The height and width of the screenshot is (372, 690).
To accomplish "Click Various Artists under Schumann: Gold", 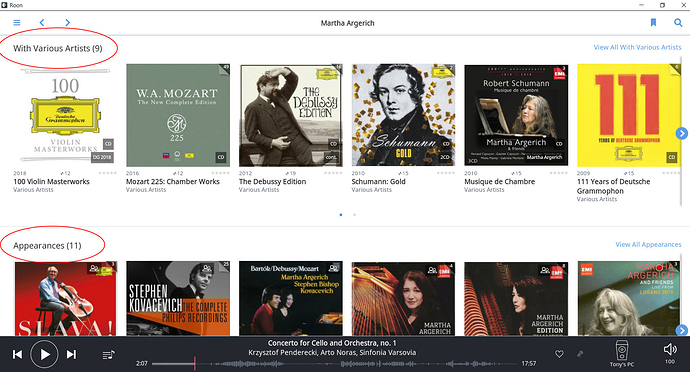I will pyautogui.click(x=371, y=190).
